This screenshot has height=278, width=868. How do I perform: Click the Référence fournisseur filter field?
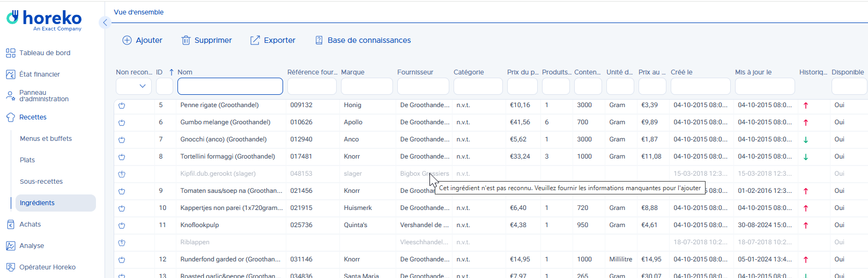pos(312,86)
